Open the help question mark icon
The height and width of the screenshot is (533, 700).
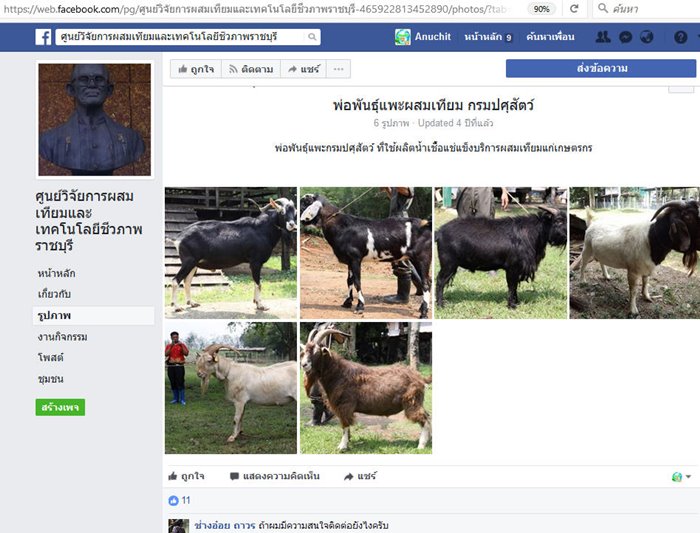(x=680, y=37)
